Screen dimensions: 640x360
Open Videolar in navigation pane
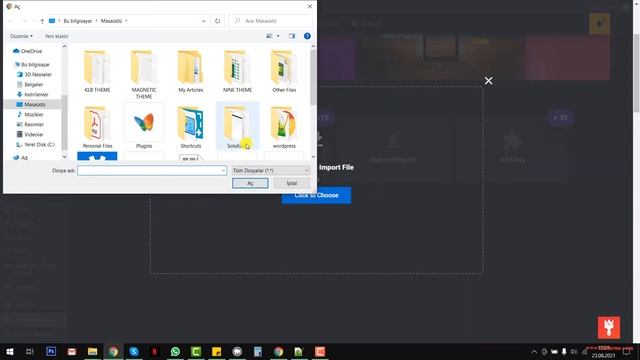click(x=30, y=134)
